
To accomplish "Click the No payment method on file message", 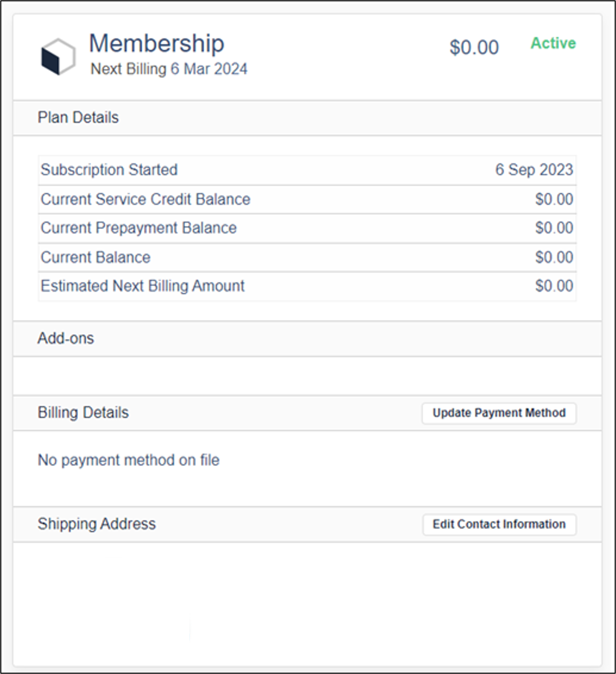I will coord(128,460).
